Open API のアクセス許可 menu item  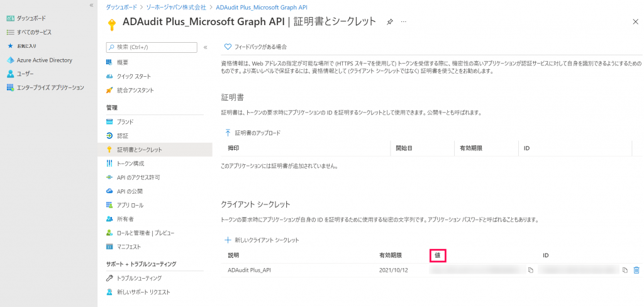(138, 177)
